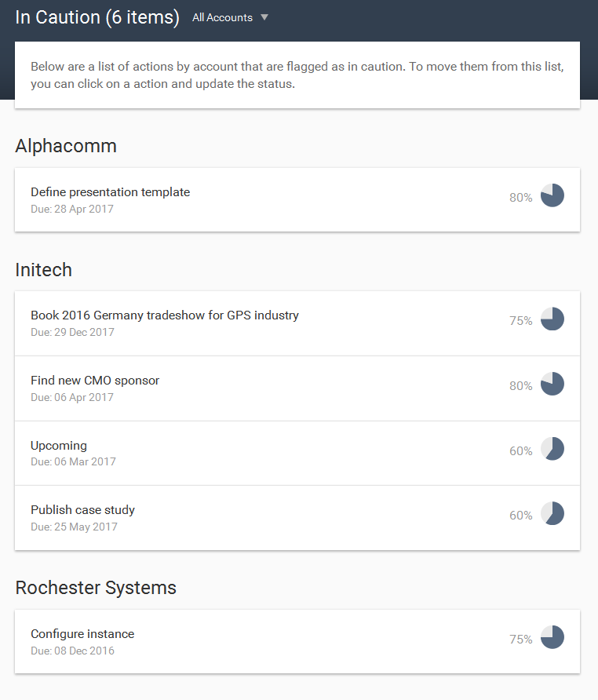Click the pie icon next to Find new CMO sponsor

(552, 384)
